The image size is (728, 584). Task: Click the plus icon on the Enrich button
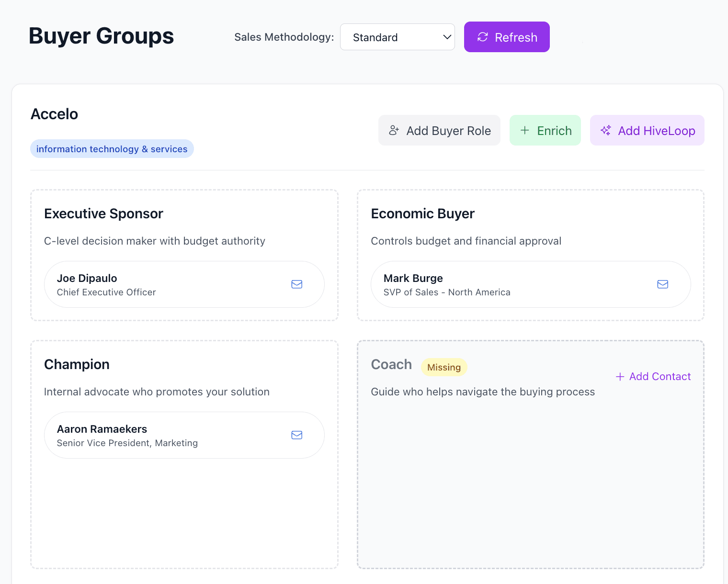pos(525,130)
